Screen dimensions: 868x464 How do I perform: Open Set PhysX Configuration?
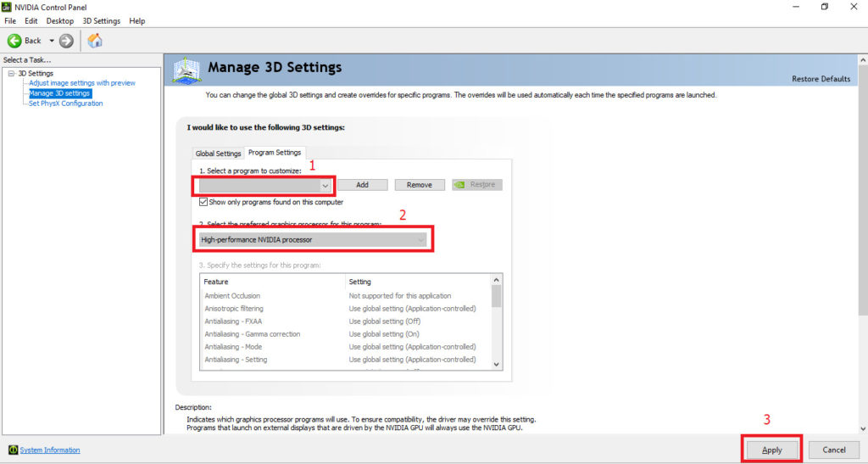[66, 103]
